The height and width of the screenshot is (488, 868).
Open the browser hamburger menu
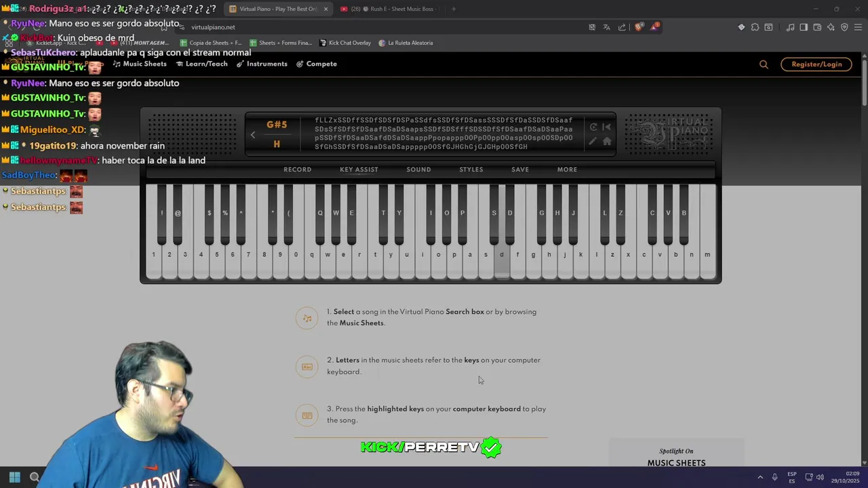click(x=858, y=27)
